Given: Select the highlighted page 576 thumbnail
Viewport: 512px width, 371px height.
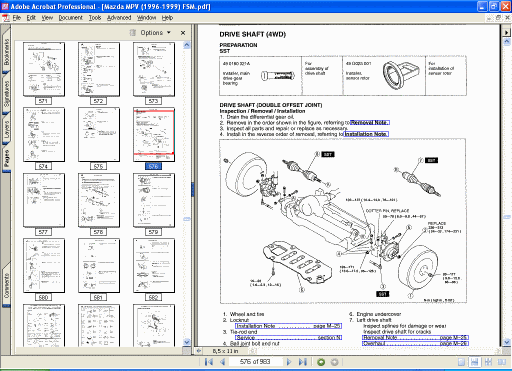Looking at the screenshot, I should 154,135.
